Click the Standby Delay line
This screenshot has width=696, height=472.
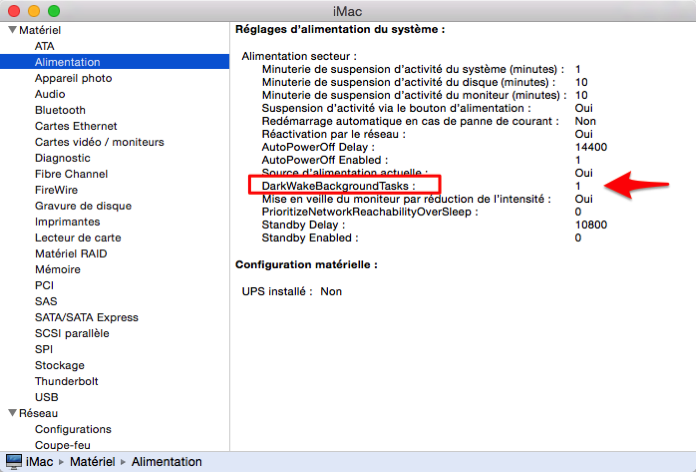tap(304, 225)
